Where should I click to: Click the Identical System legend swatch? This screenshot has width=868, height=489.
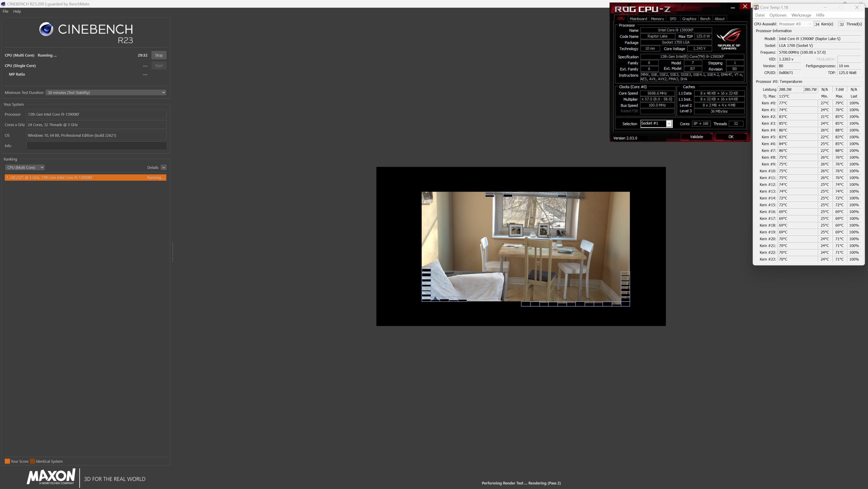pos(33,461)
